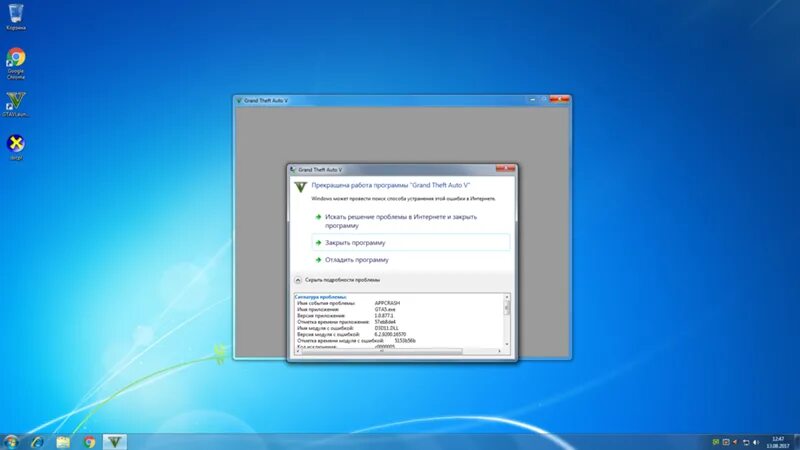Click the details scrollbar up arrow
Screen dimensions: 800x450
[507, 297]
